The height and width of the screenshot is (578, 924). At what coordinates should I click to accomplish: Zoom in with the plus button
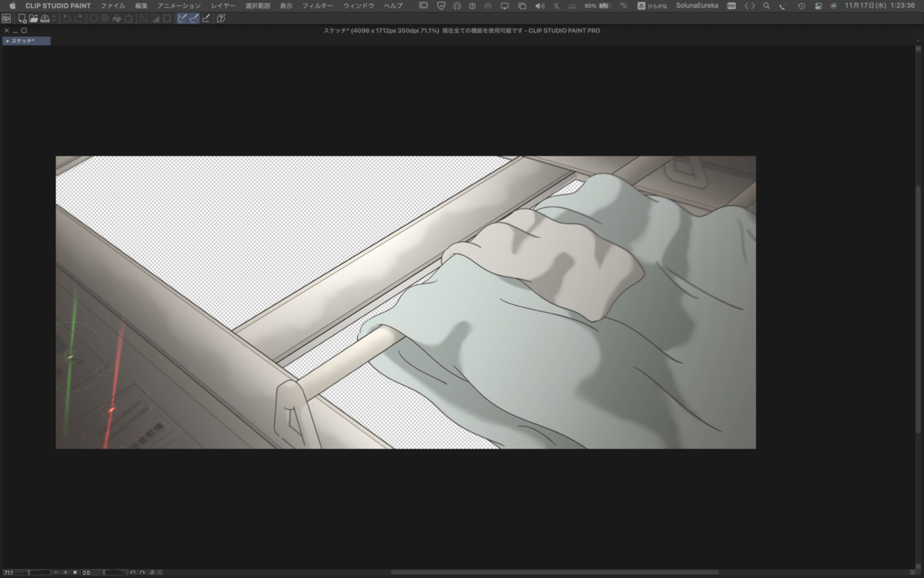[65, 573]
